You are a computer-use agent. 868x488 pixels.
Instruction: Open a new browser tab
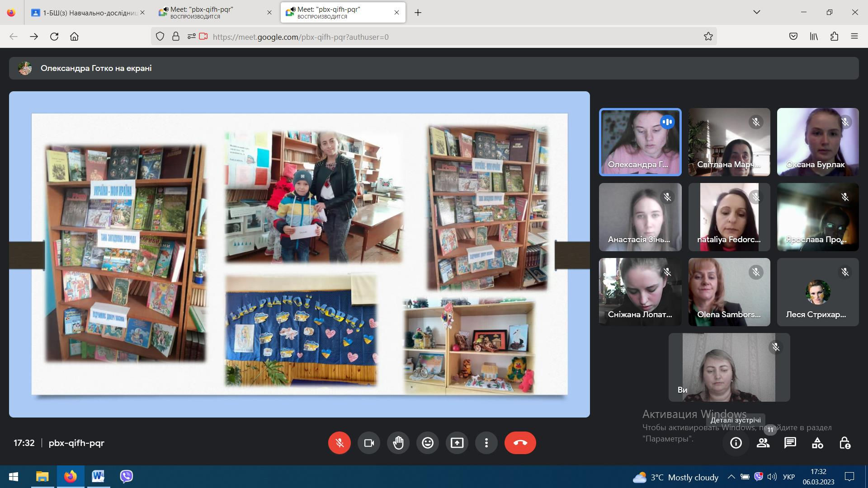click(418, 13)
